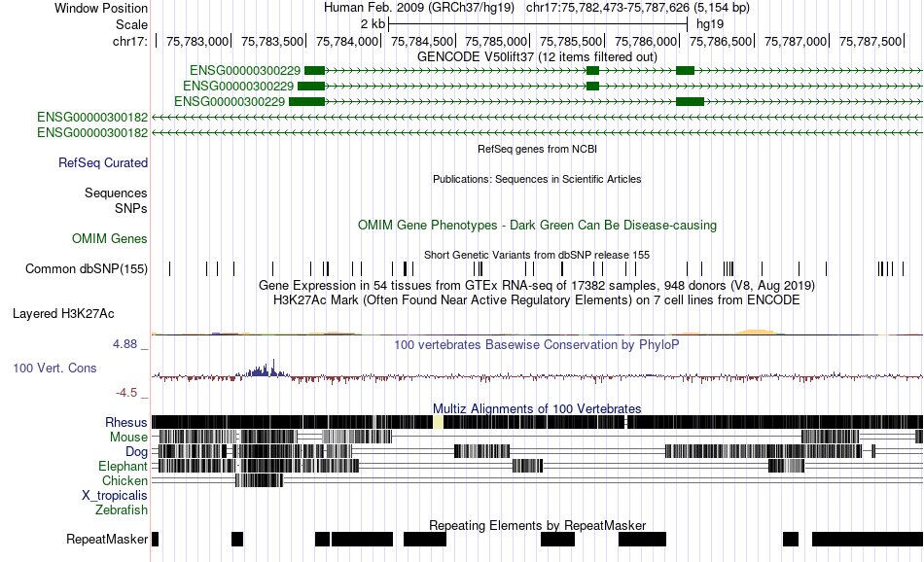Click the SNPs track label
This screenshot has width=924, height=562.
[x=131, y=208]
